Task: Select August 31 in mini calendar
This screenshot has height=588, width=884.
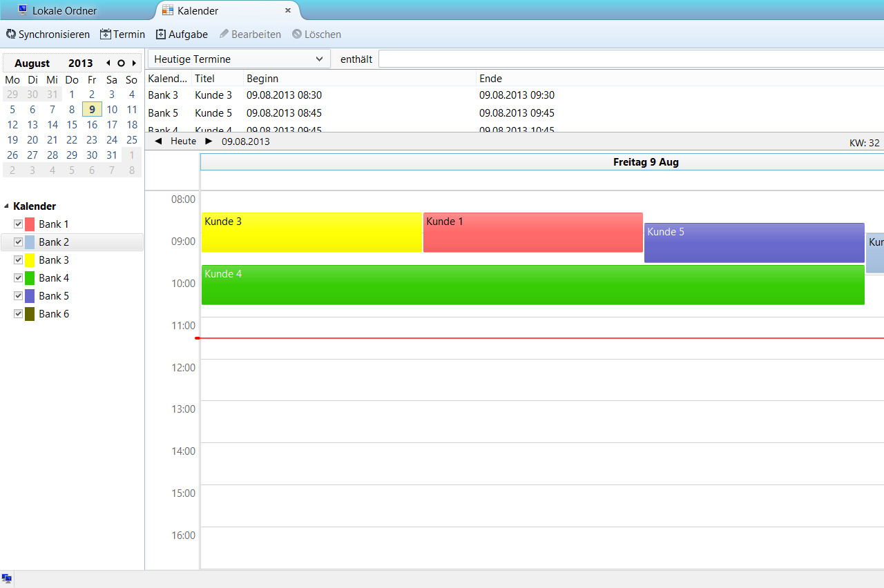Action: [112, 155]
